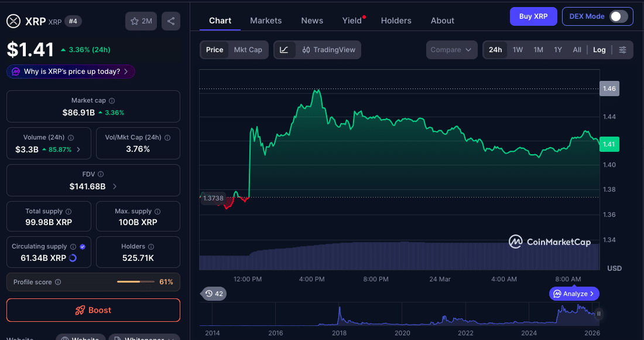Click Max. supply info icon
The width and height of the screenshot is (644, 340).
[157, 211]
